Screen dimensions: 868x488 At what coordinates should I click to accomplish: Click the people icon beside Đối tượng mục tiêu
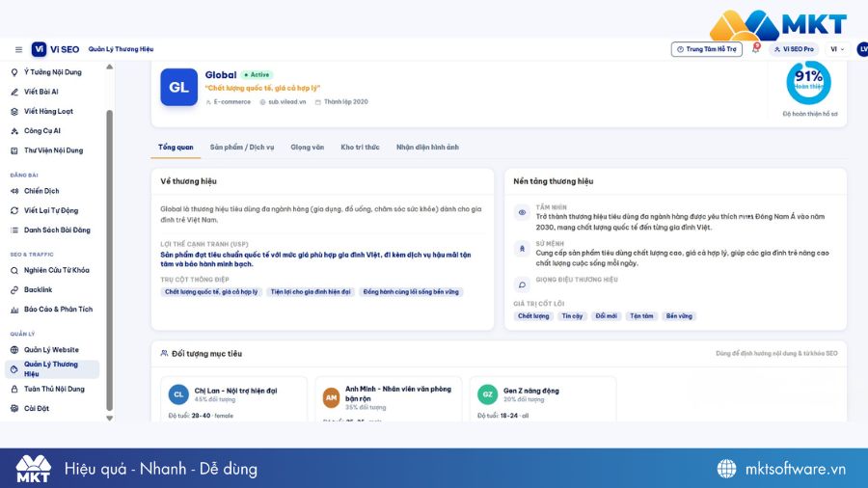click(164, 353)
